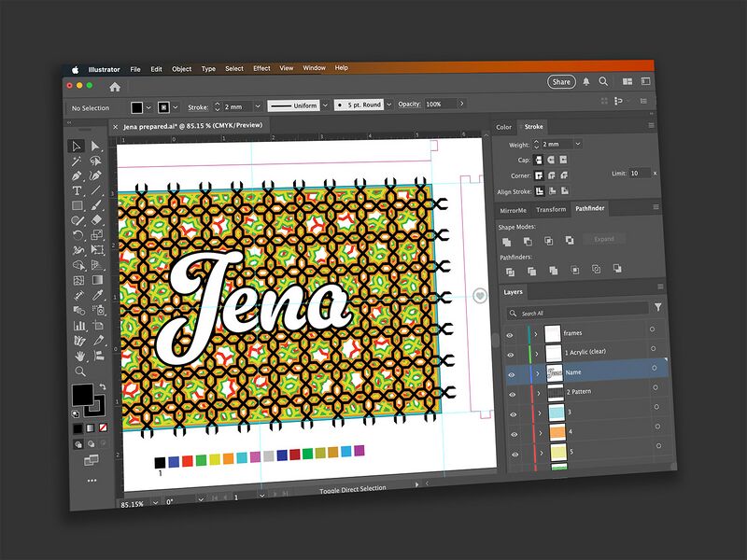Toggle visibility of layer 3
The width and height of the screenshot is (747, 560).
[514, 414]
